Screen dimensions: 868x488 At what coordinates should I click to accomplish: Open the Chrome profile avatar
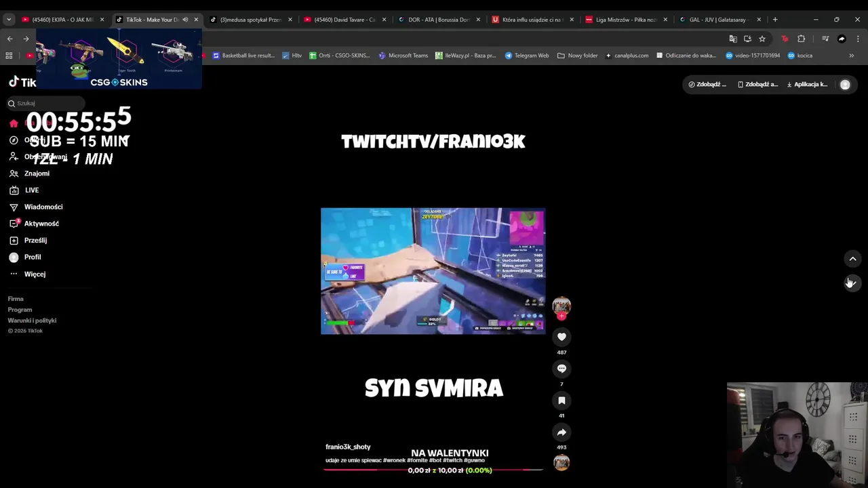pyautogui.click(x=842, y=39)
